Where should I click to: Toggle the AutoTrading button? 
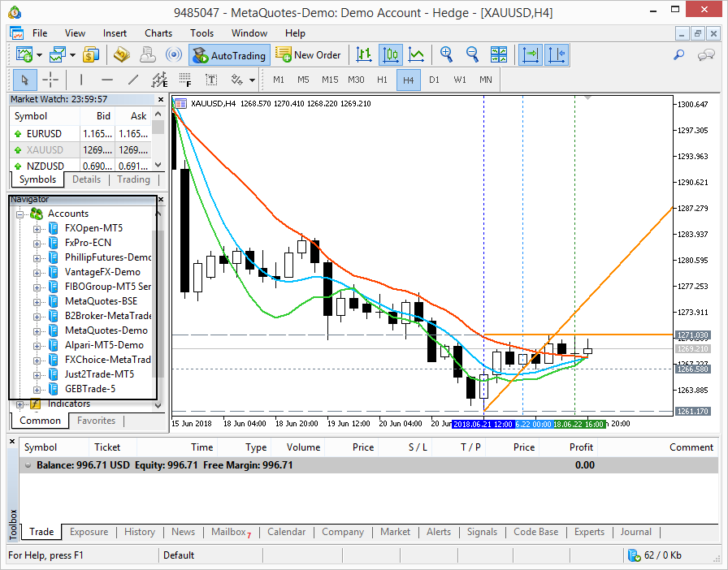click(x=229, y=55)
